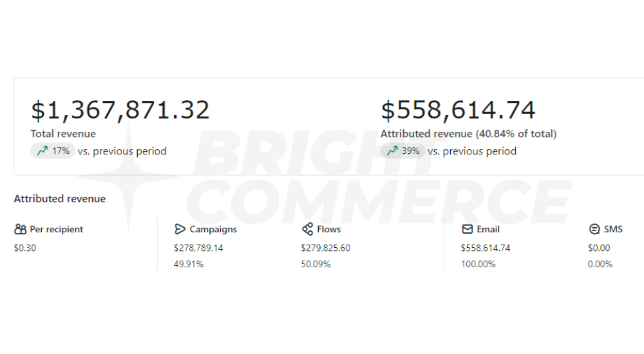Screen dimensions: 644x354
Task: Select the 49.91% campaigns percentage
Action: (x=189, y=264)
